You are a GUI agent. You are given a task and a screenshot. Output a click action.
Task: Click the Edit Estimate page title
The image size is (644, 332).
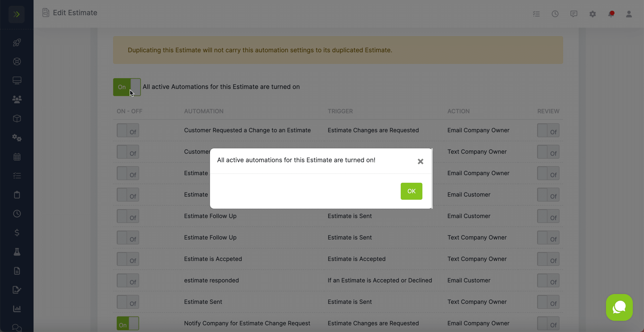coord(75,13)
